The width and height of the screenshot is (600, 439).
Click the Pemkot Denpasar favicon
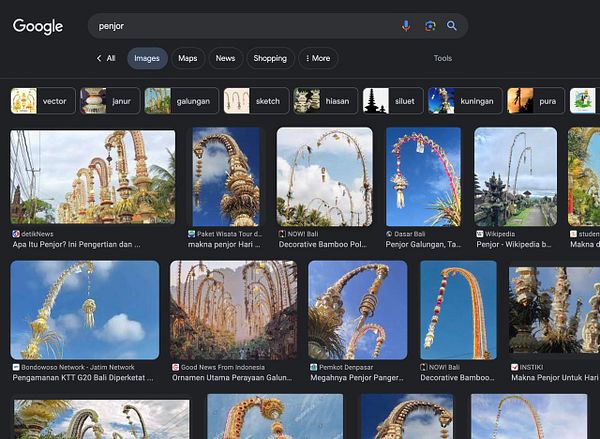tap(313, 367)
